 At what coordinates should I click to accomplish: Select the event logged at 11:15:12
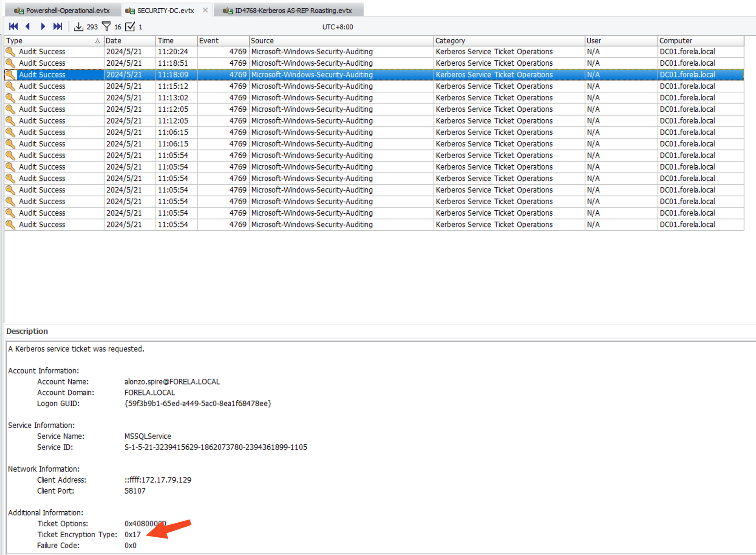173,86
